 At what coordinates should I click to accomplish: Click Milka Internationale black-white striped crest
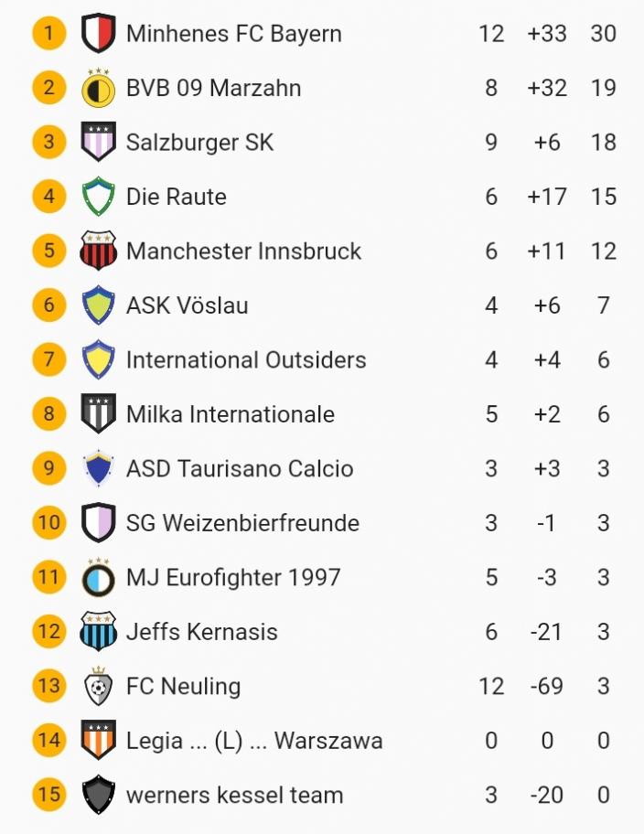tap(98, 414)
